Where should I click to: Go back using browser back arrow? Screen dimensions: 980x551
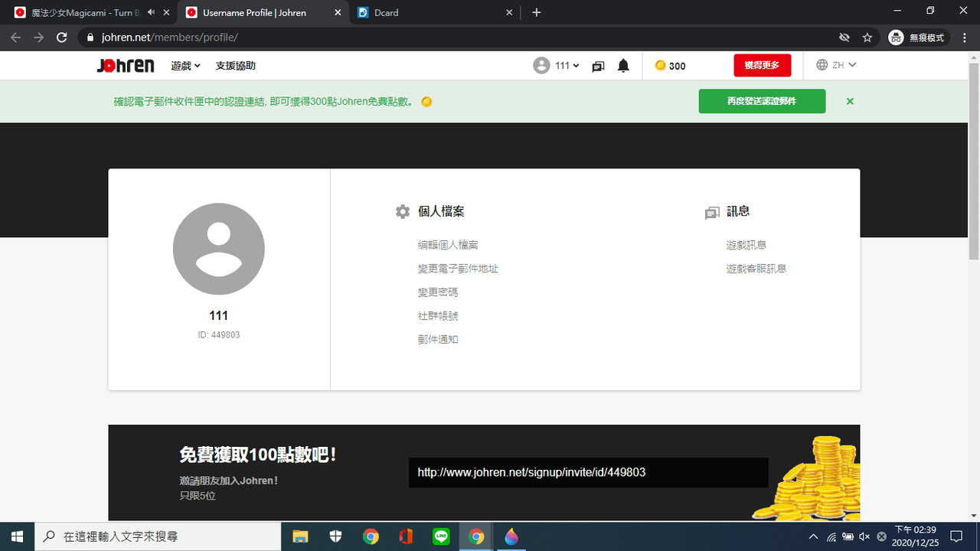click(16, 37)
